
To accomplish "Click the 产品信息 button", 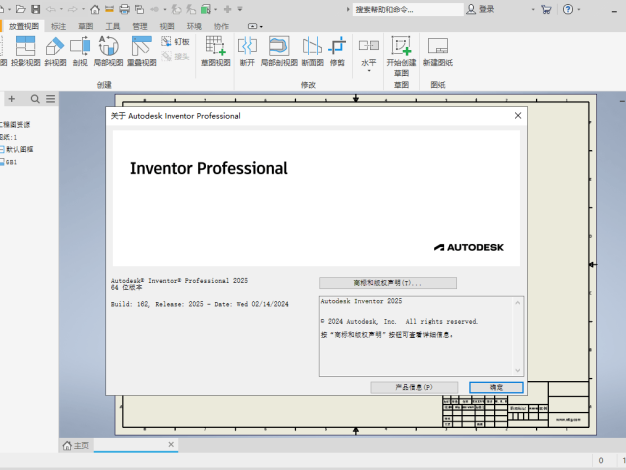I will (414, 387).
